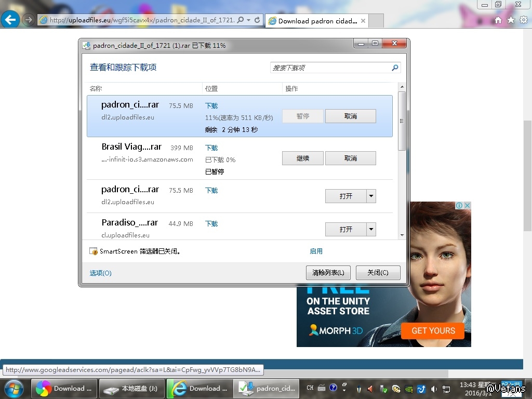The width and height of the screenshot is (532, 399).
Task: Click the keyboard icon in system tray
Action: click(322, 388)
